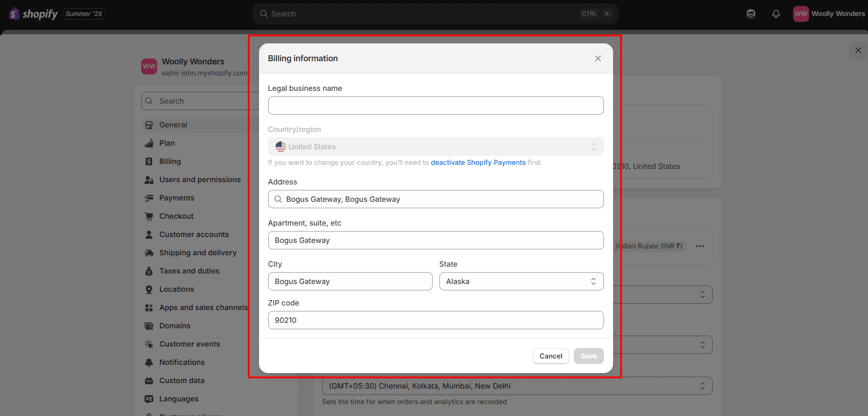The width and height of the screenshot is (868, 416).
Task: Click the Customer events spark icon
Action: point(149,344)
